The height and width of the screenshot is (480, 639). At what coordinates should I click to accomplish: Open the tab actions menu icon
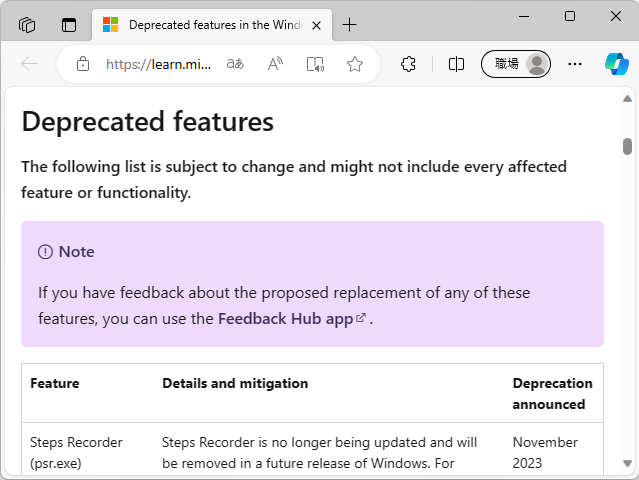(x=69, y=25)
